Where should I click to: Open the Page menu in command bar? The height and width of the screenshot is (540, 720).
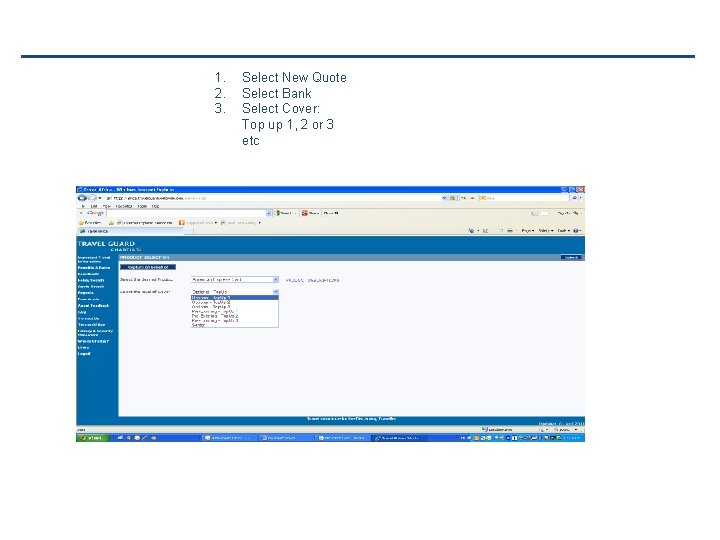pos(527,231)
